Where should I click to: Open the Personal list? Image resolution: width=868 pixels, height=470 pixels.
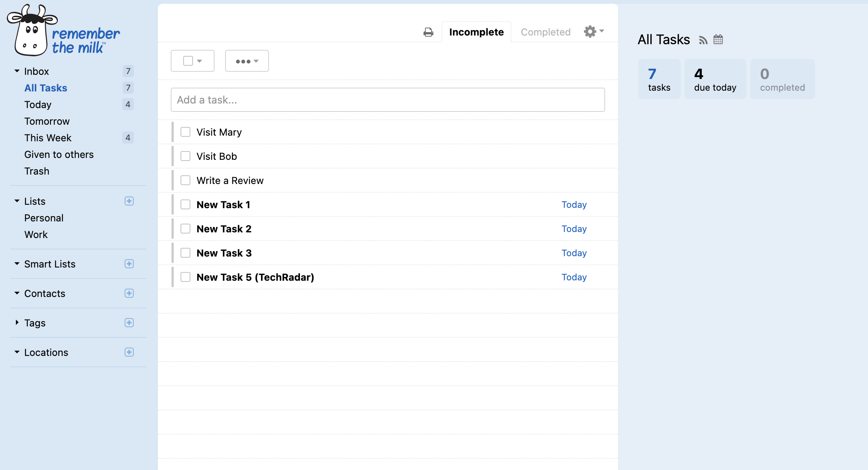pyautogui.click(x=44, y=218)
